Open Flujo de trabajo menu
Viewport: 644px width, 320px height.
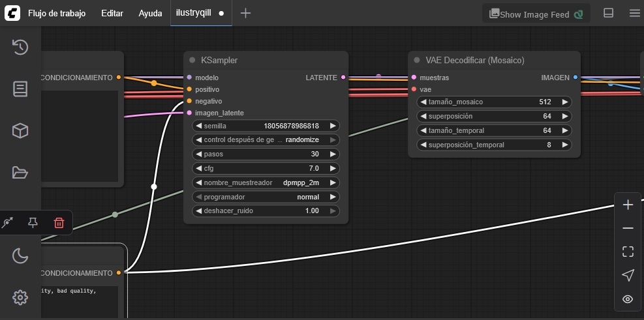57,13
